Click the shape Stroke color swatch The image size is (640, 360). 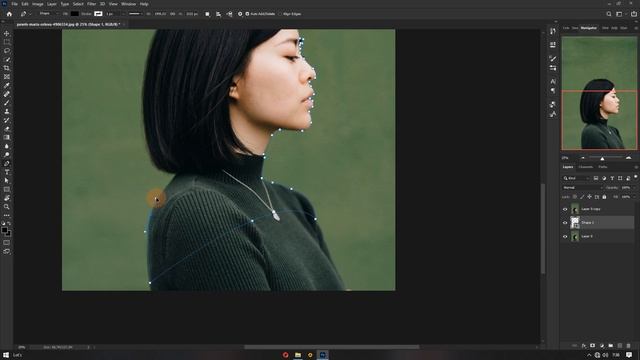tap(98, 14)
